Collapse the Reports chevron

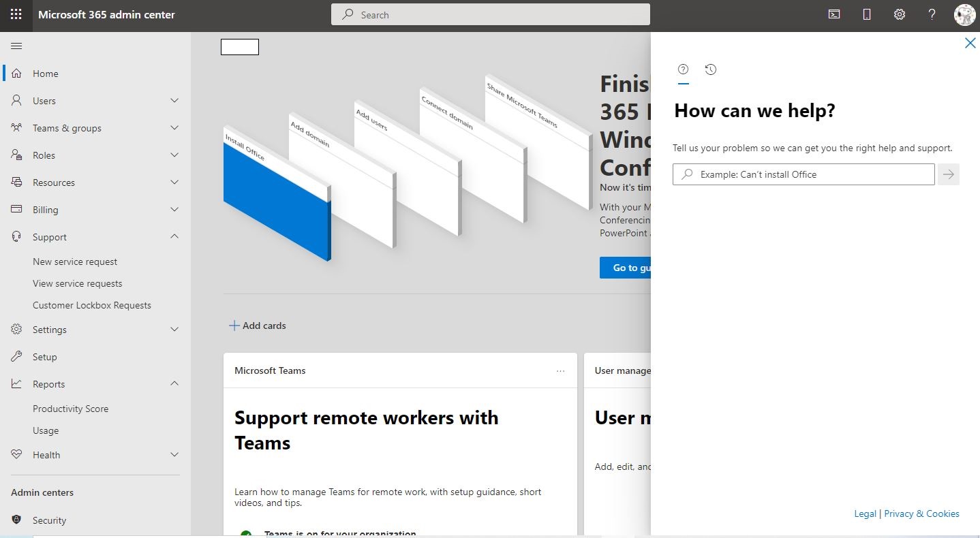pos(174,383)
